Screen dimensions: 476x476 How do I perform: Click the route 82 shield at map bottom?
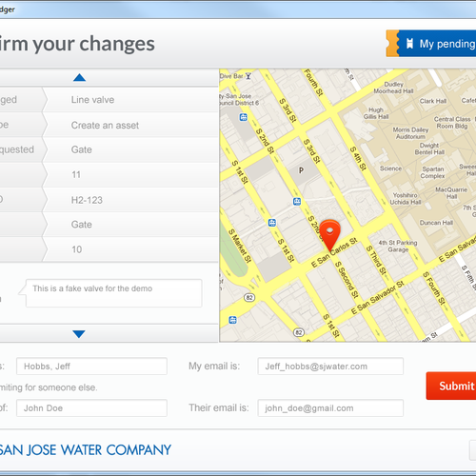click(x=299, y=332)
